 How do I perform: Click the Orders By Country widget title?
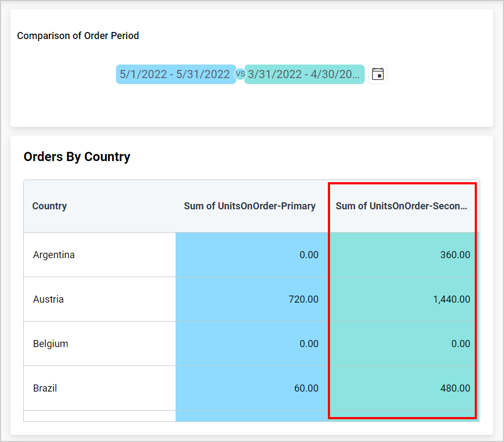click(77, 157)
